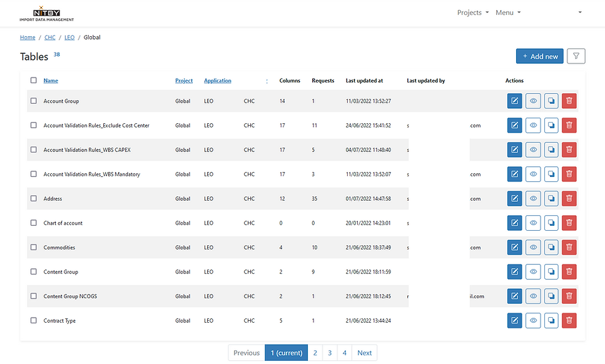Image resolution: width=605 pixels, height=364 pixels.
Task: Preview the Address table with eye icon
Action: (x=533, y=199)
